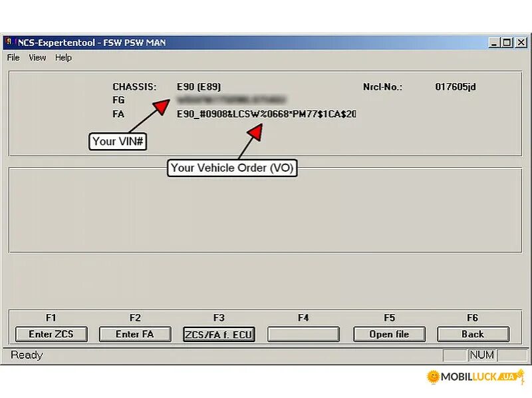Click the Nrcl-No. value 017605jd
The image size is (532, 398).
tap(456, 87)
